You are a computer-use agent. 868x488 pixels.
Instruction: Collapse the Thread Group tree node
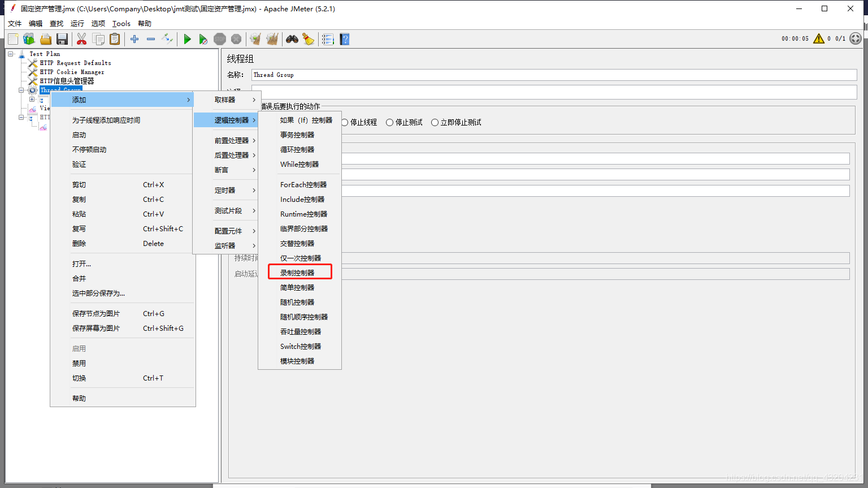(x=21, y=90)
